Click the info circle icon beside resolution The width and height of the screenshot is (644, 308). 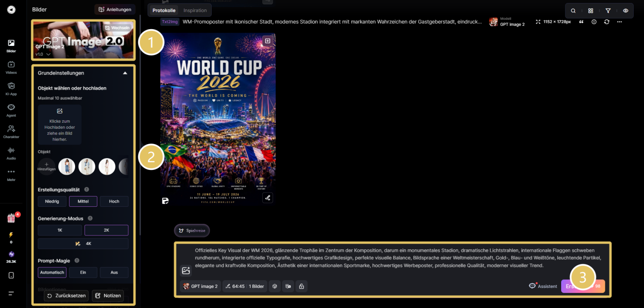[594, 21]
